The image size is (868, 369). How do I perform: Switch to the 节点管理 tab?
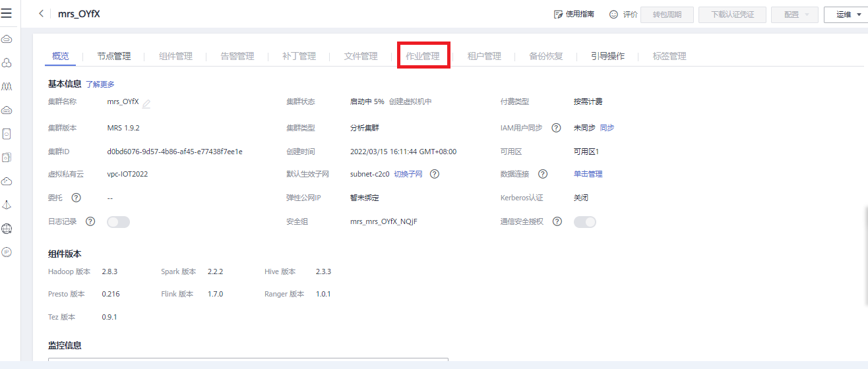[x=114, y=56]
